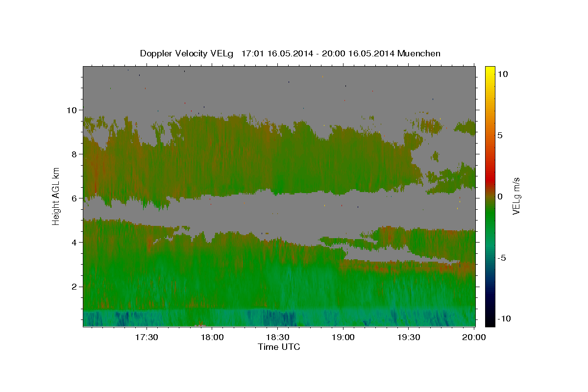Screen dimensions: 588x392
Task: Click the "Height AGL km" y-axis label
Action: [x=56, y=196]
